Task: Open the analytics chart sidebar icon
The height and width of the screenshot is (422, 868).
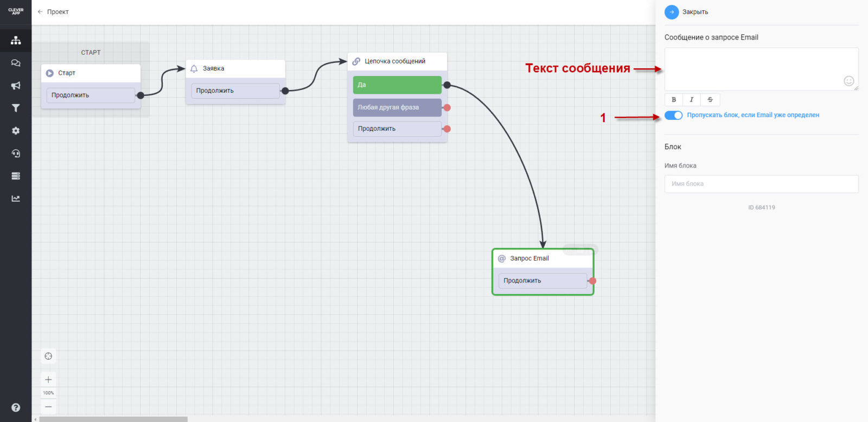Action: point(16,199)
